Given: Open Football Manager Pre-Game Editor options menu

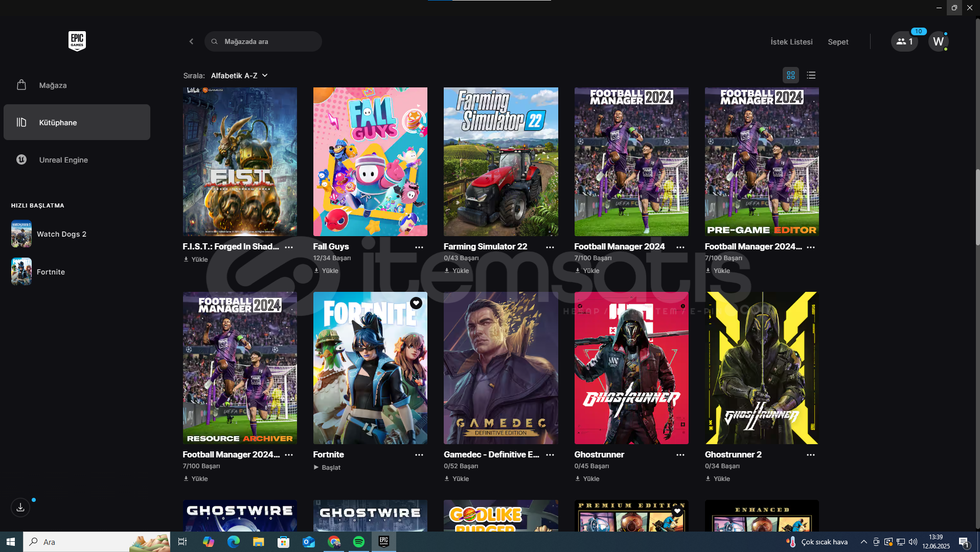Looking at the screenshot, I should click(x=811, y=247).
